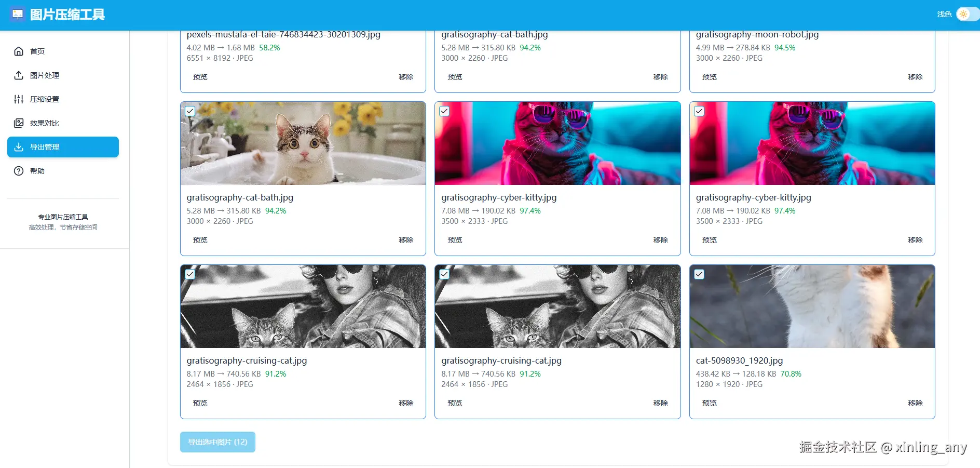Click the app logo icon beside 图片压缩工具
Image resolution: width=980 pixels, height=468 pixels.
coord(18,14)
